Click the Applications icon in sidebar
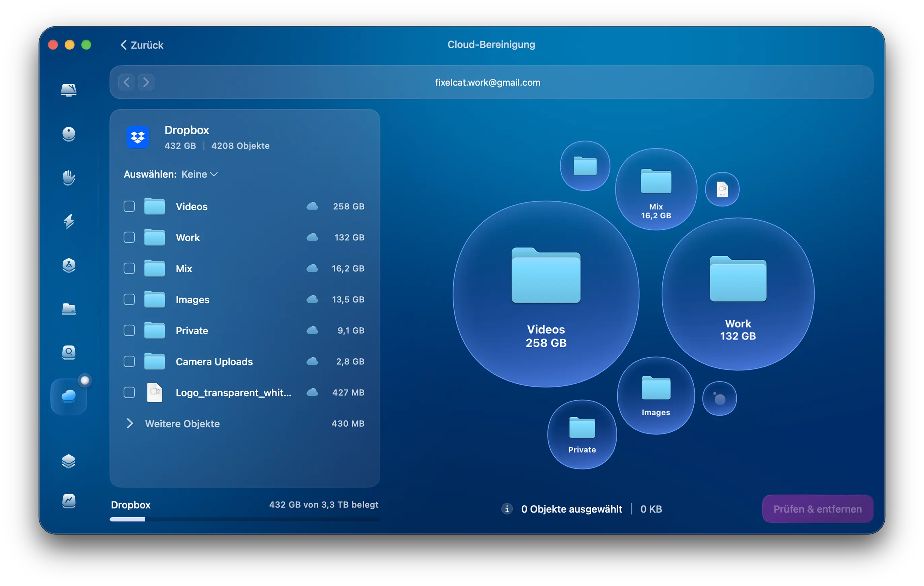Image resolution: width=924 pixels, height=586 pixels. (x=69, y=265)
